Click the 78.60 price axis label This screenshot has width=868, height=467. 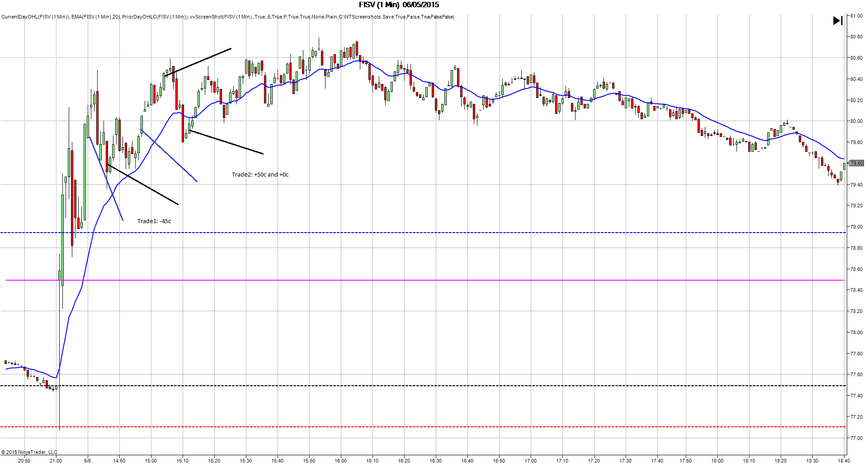tap(856, 269)
